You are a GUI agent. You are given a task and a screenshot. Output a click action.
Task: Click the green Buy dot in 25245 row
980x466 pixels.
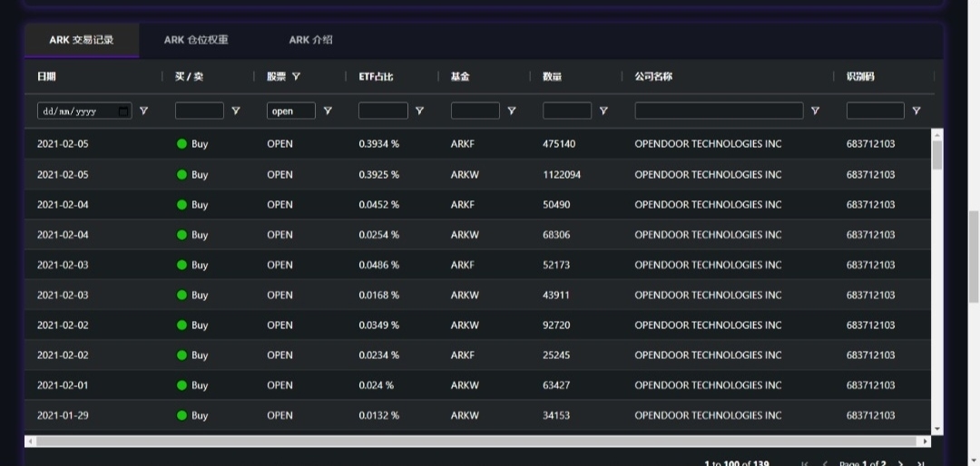[181, 354]
